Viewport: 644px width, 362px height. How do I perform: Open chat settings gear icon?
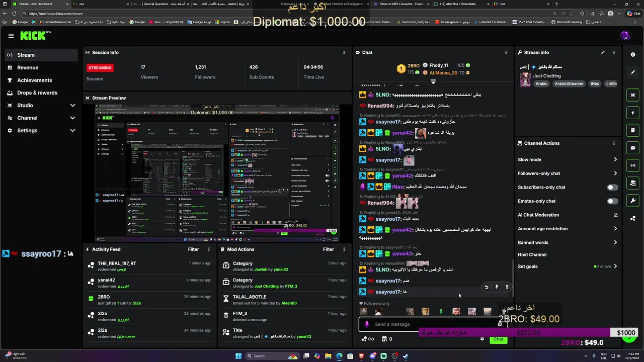pyautogui.click(x=482, y=339)
